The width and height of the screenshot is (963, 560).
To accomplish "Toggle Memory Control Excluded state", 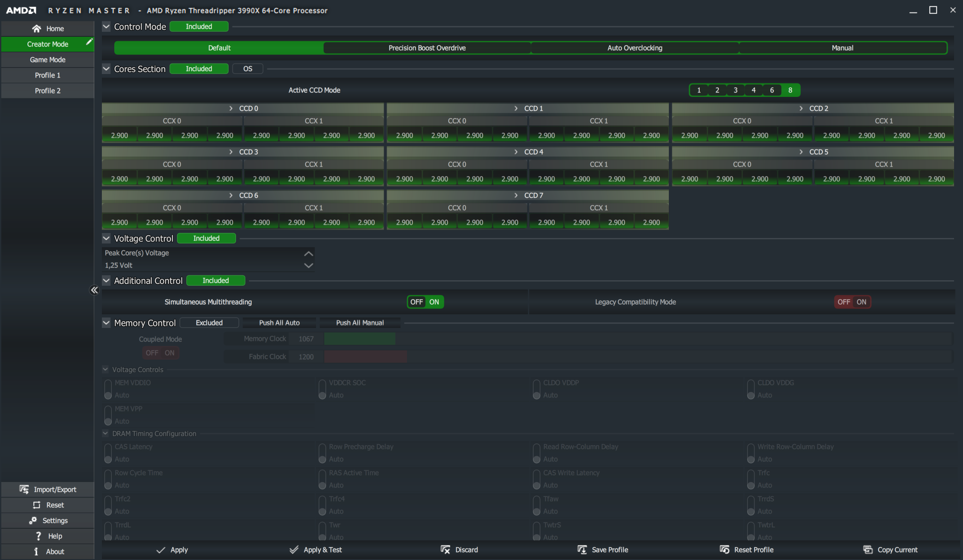I will 209,323.
